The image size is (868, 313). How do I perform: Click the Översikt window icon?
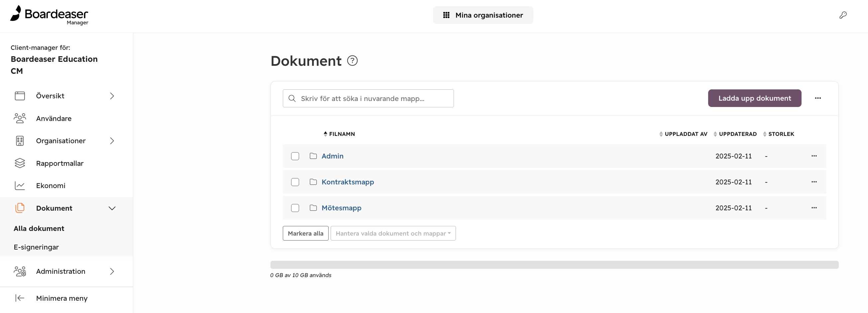(20, 96)
